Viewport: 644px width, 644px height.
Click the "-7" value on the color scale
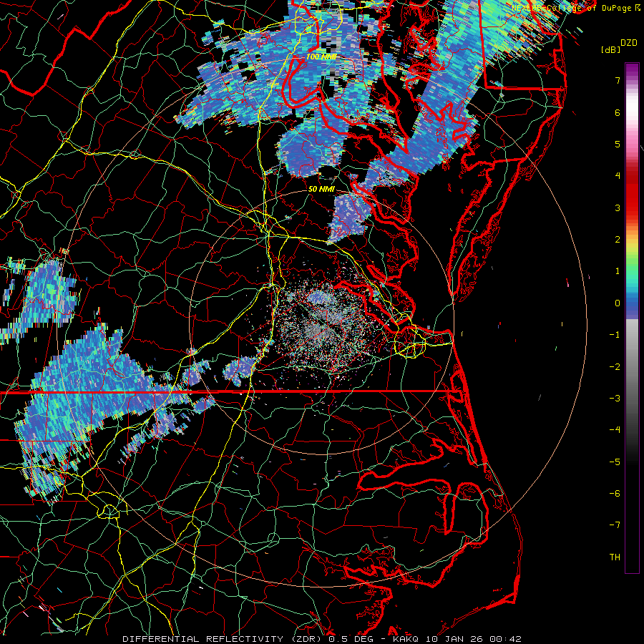click(x=615, y=525)
